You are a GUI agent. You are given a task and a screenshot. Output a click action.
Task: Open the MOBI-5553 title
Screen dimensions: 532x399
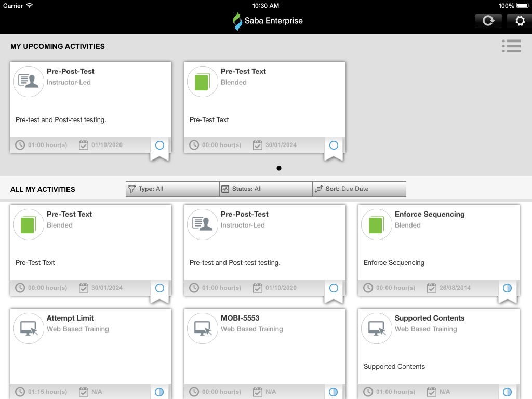point(240,318)
